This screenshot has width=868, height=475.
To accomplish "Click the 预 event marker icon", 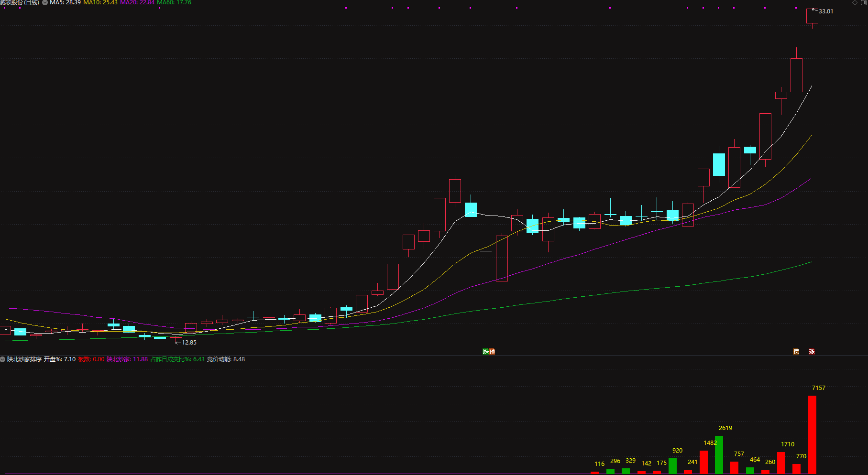I will tap(492, 352).
